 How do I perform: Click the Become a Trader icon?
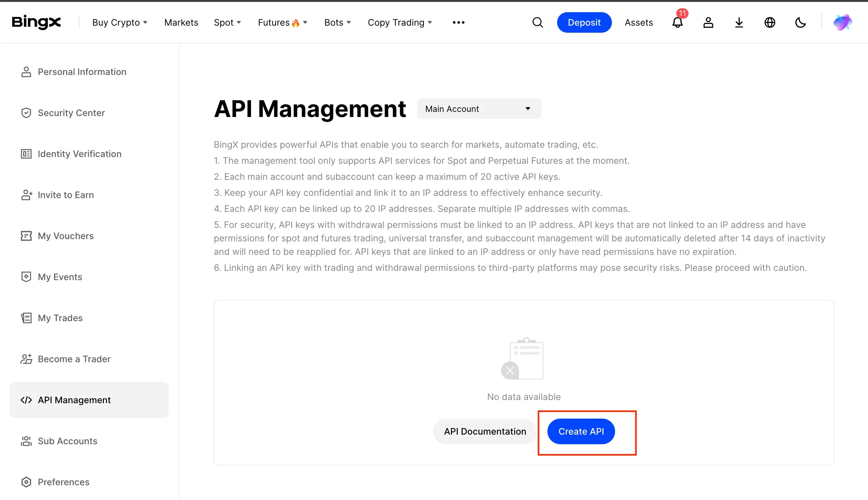coord(26,359)
